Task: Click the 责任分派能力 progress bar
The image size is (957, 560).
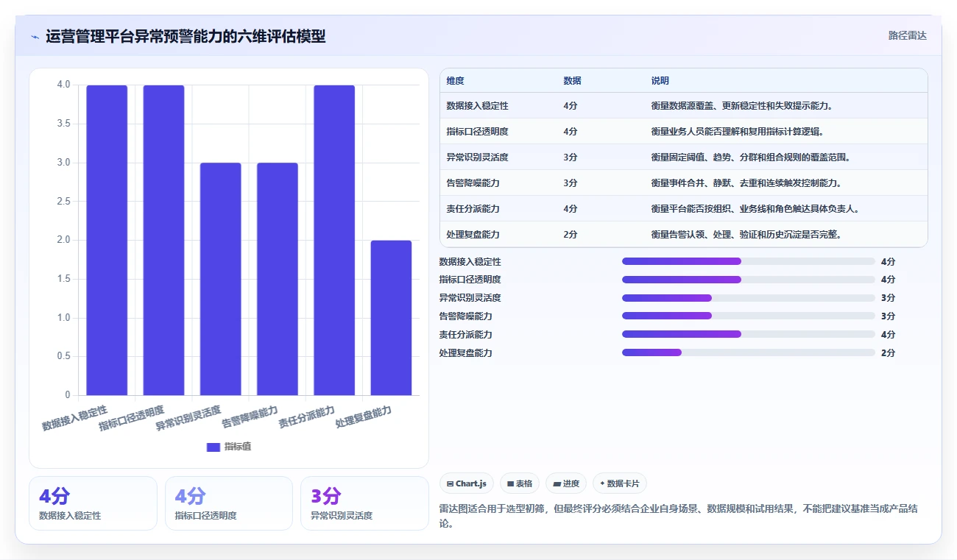Action: point(749,334)
